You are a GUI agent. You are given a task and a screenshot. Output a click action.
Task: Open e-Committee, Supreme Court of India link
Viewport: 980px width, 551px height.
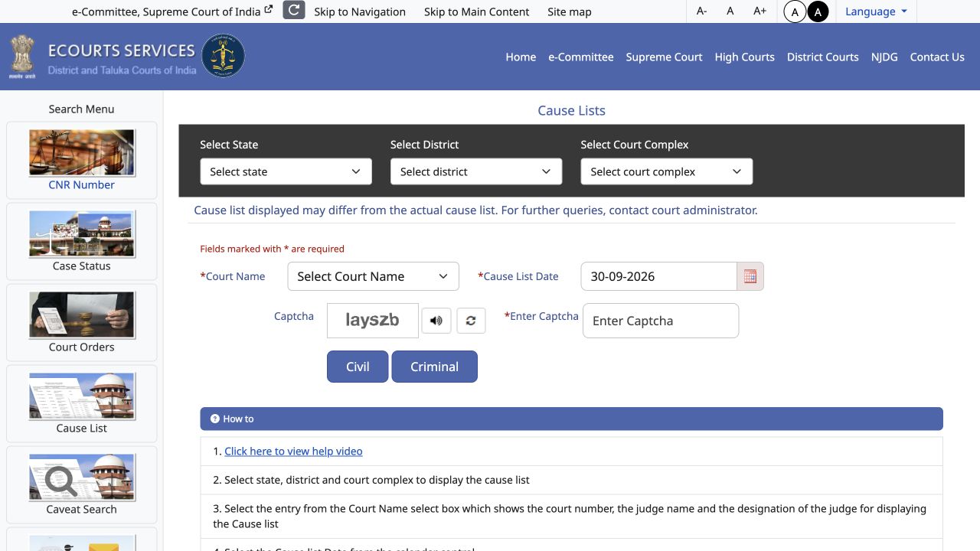click(172, 11)
